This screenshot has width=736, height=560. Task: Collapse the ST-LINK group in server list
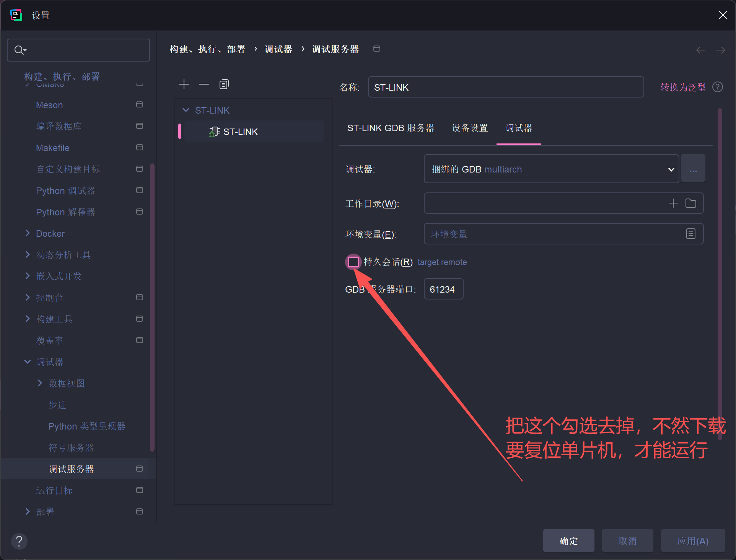tap(186, 110)
